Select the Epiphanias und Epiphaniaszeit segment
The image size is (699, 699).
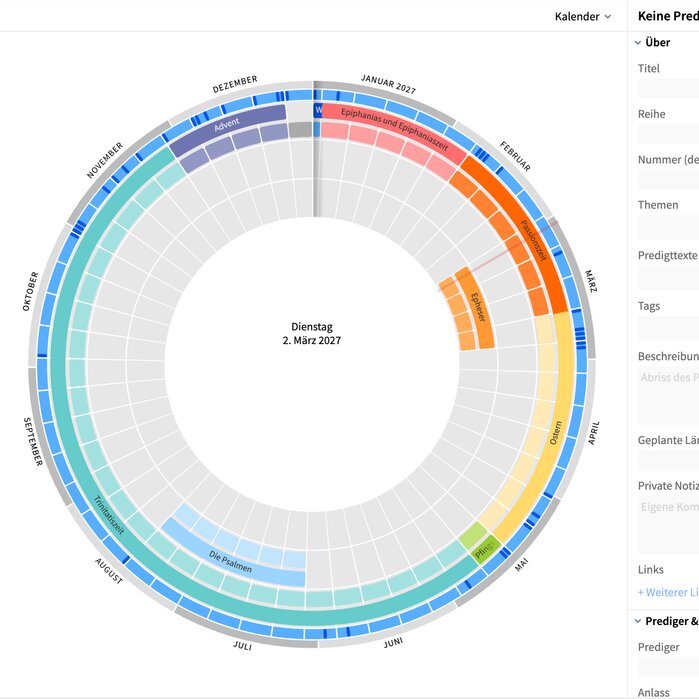(394, 129)
